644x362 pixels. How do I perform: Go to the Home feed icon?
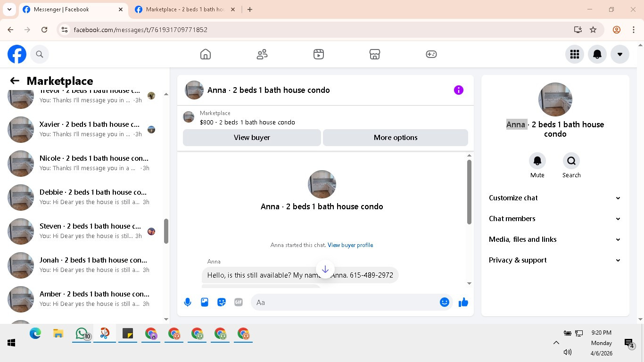(x=206, y=54)
